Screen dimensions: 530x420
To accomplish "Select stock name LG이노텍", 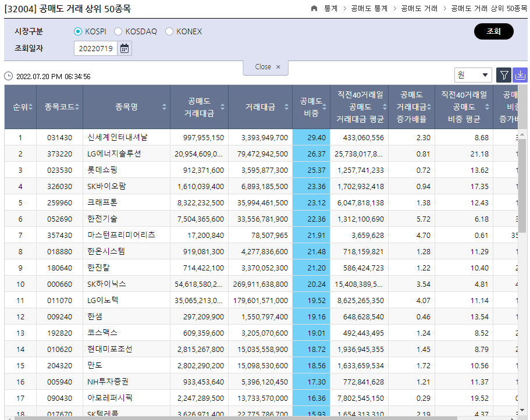I will [103, 300].
